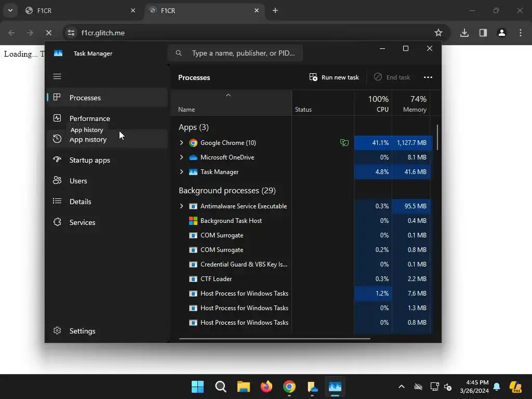Open Chrome profile avatar icon
The width and height of the screenshot is (532, 399).
[502, 33]
